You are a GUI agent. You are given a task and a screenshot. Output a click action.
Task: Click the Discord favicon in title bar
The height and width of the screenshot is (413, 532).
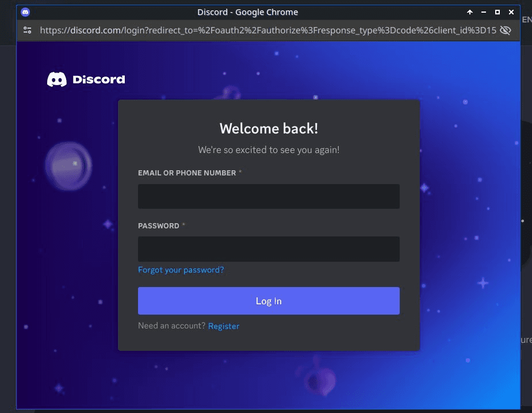point(25,12)
